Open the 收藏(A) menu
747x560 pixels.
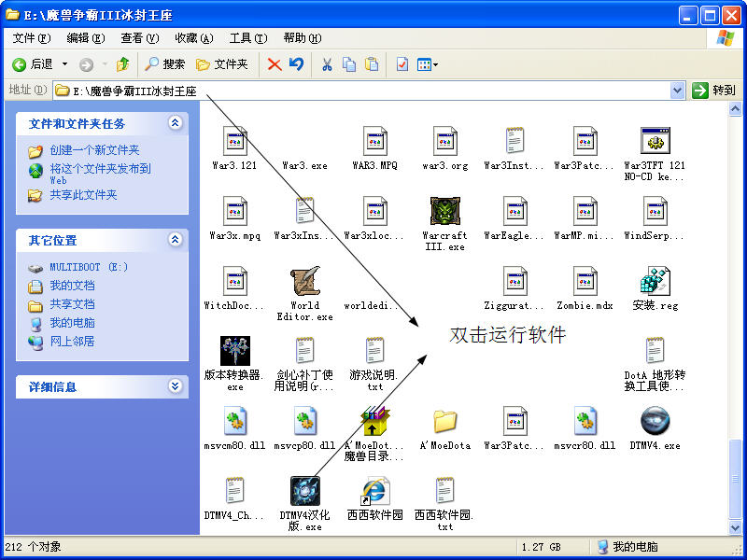point(194,38)
